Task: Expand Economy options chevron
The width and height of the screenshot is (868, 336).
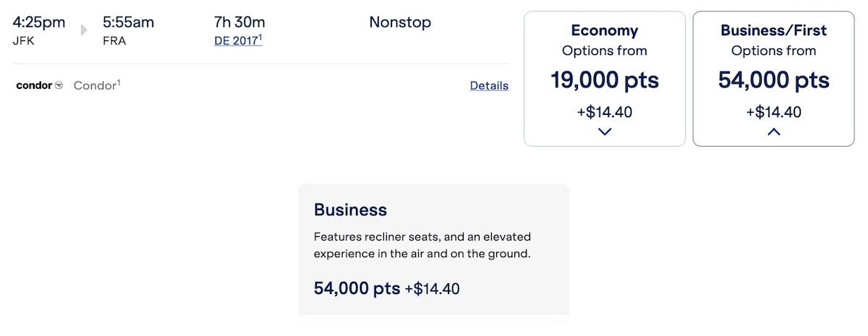Action: tap(605, 132)
